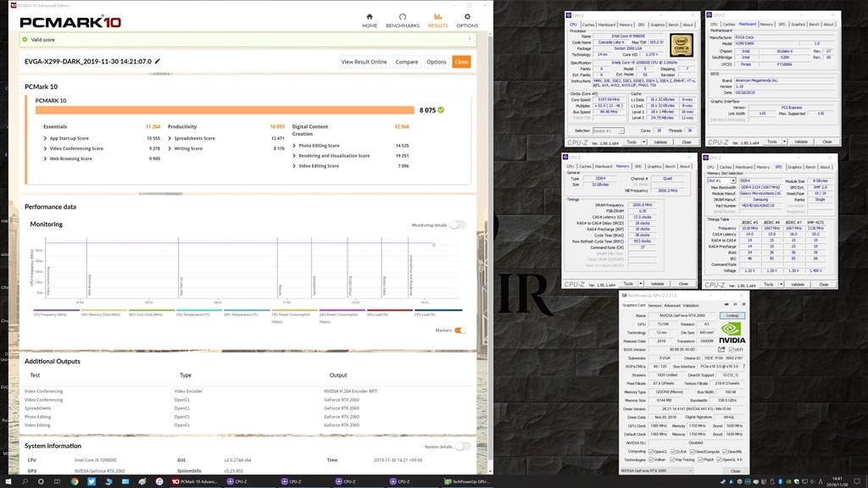
Task: Switch to Sensors tab in GPU-Z
Action: 655,305
